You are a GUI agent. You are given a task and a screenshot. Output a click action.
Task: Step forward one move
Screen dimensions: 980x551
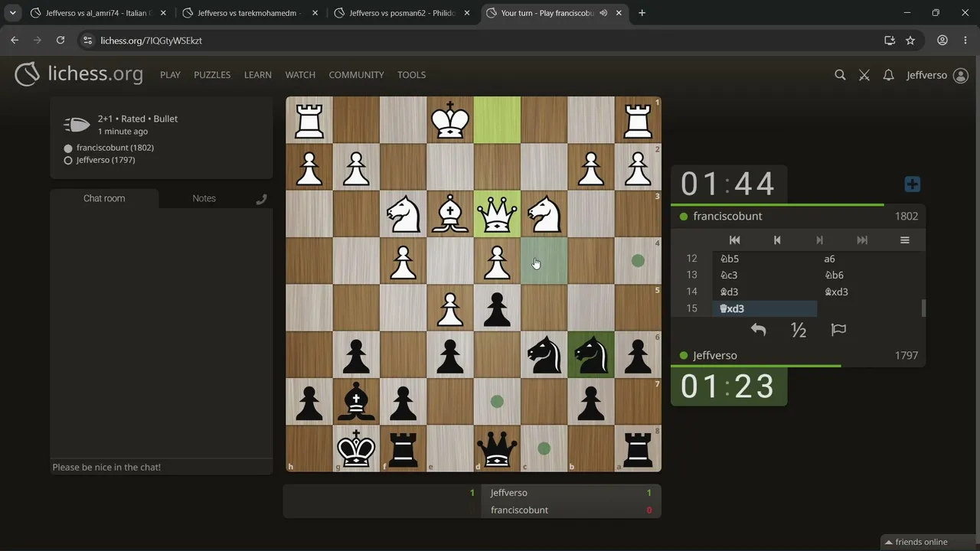819,240
